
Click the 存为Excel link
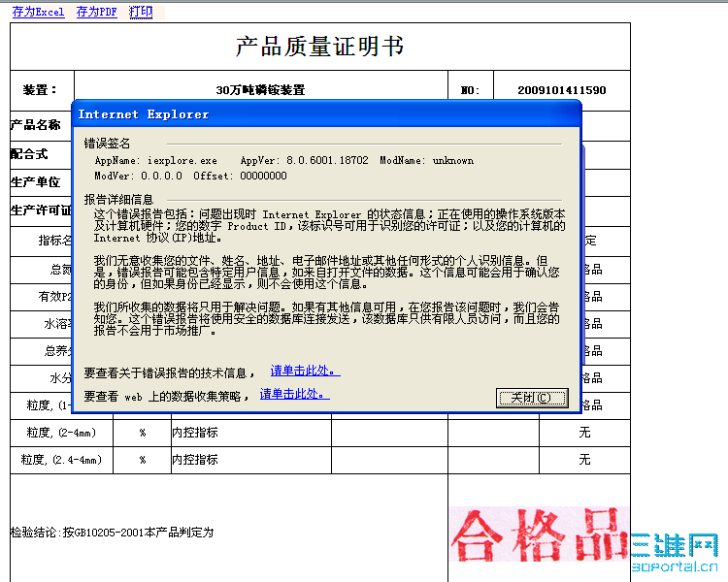(x=38, y=12)
